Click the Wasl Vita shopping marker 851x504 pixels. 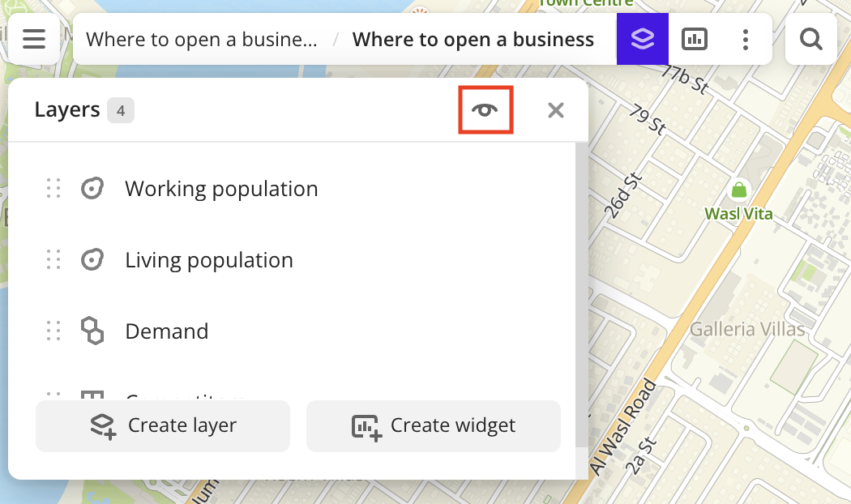click(738, 190)
